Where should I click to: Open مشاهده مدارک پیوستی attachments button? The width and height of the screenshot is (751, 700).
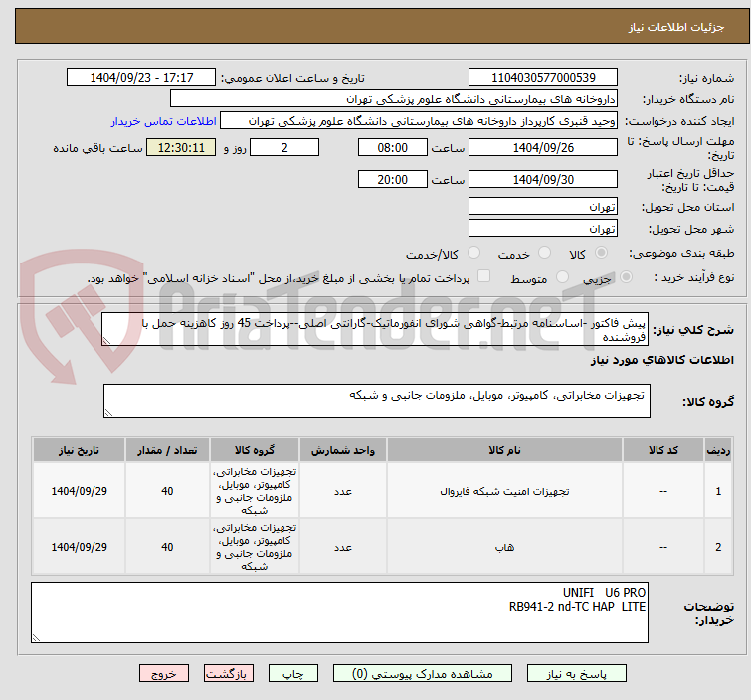pos(425,673)
